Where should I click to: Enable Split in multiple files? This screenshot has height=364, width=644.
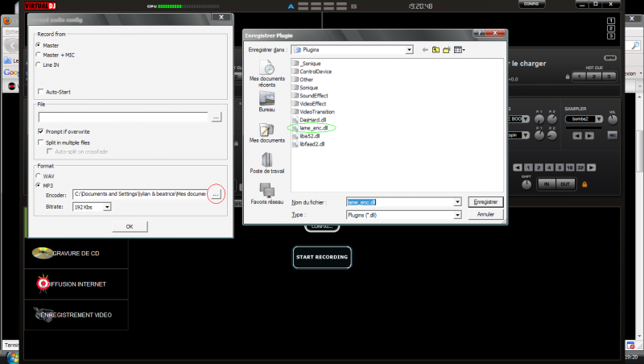(41, 143)
